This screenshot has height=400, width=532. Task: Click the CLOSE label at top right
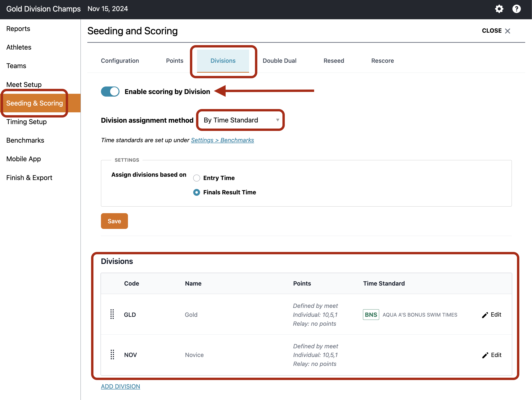(x=492, y=31)
